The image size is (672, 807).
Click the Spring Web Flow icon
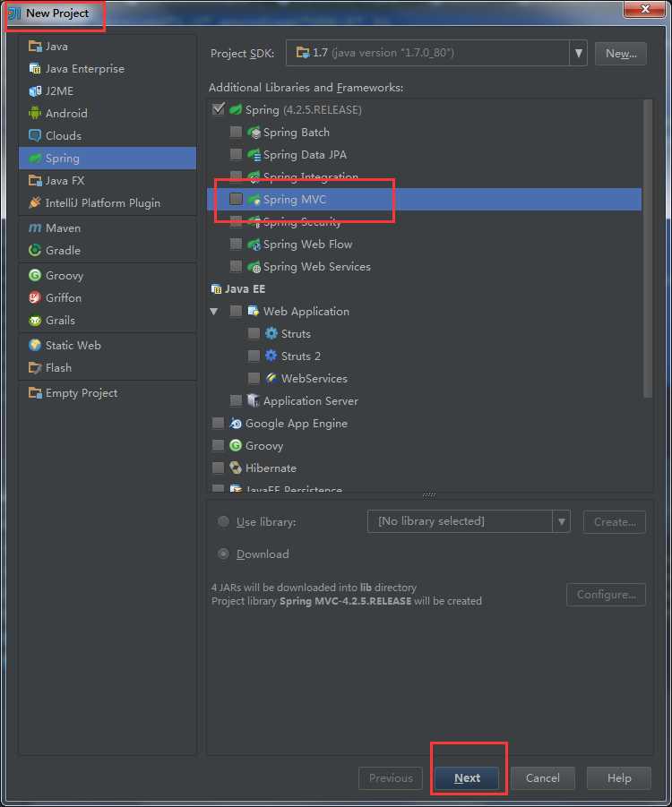pyautogui.click(x=254, y=244)
